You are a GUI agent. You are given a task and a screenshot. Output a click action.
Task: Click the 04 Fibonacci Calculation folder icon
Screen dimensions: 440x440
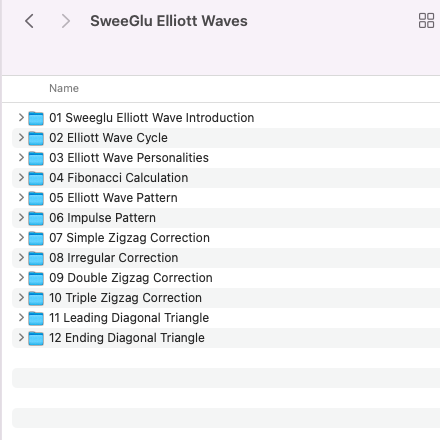[x=36, y=178]
